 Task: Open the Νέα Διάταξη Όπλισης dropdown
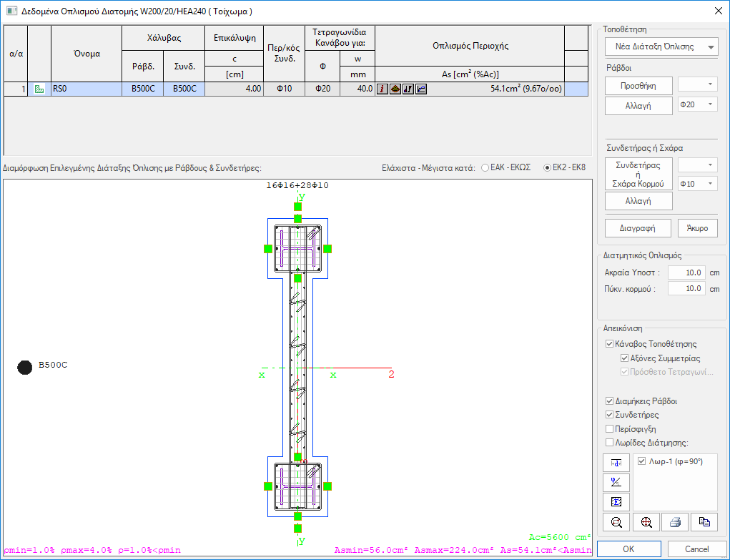pos(711,47)
